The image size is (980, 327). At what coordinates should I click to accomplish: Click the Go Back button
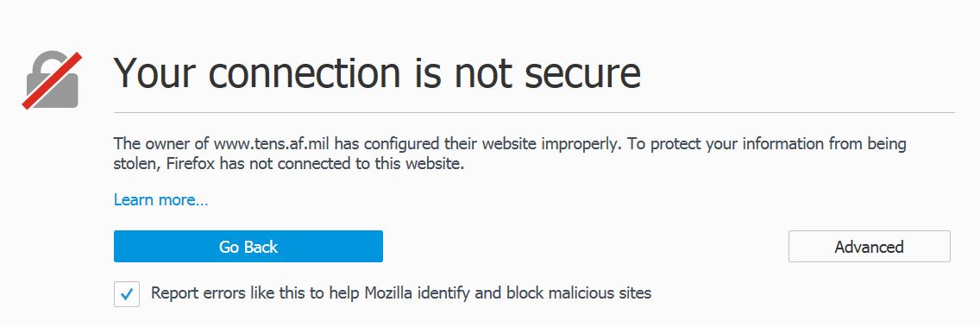(x=248, y=247)
